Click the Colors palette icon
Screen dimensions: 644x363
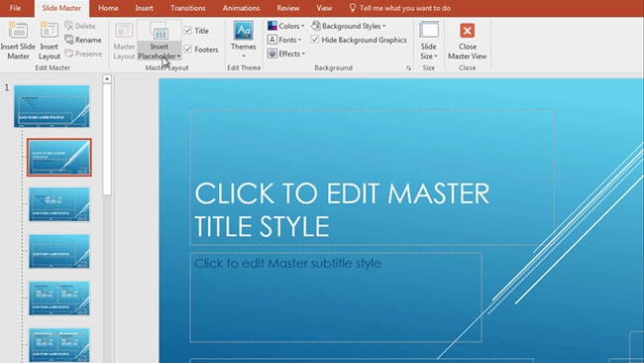pos(272,26)
